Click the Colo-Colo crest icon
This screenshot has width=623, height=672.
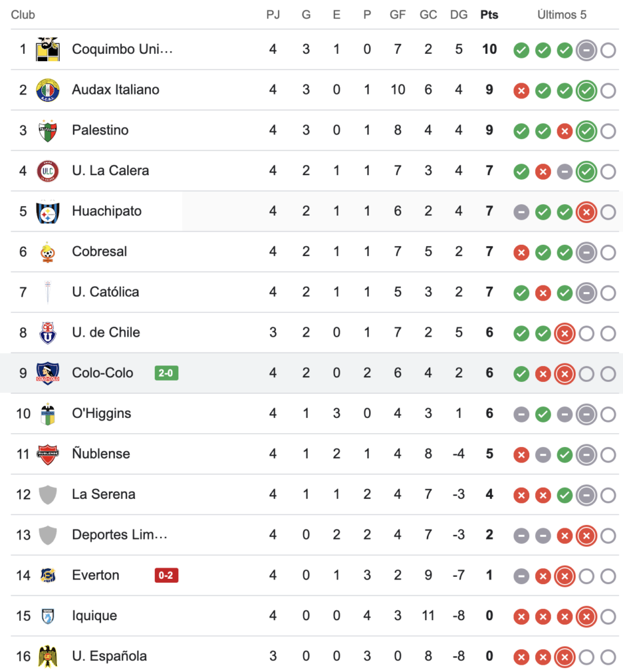[48, 373]
